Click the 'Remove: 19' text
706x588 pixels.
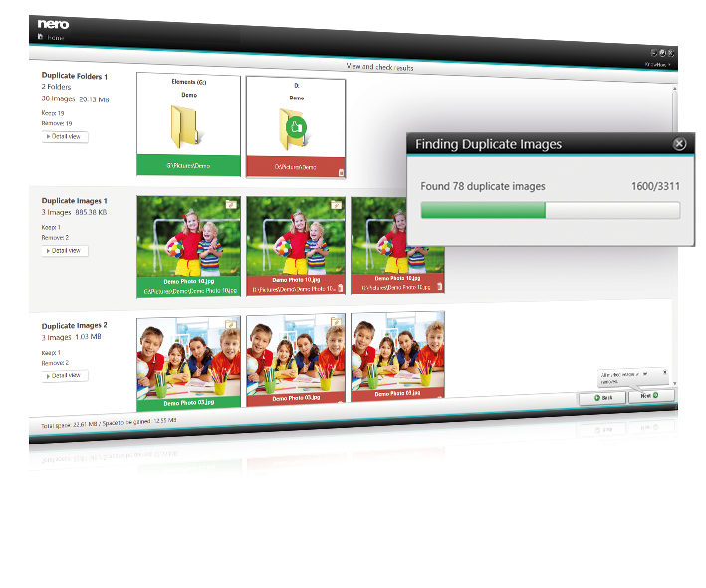(x=57, y=123)
